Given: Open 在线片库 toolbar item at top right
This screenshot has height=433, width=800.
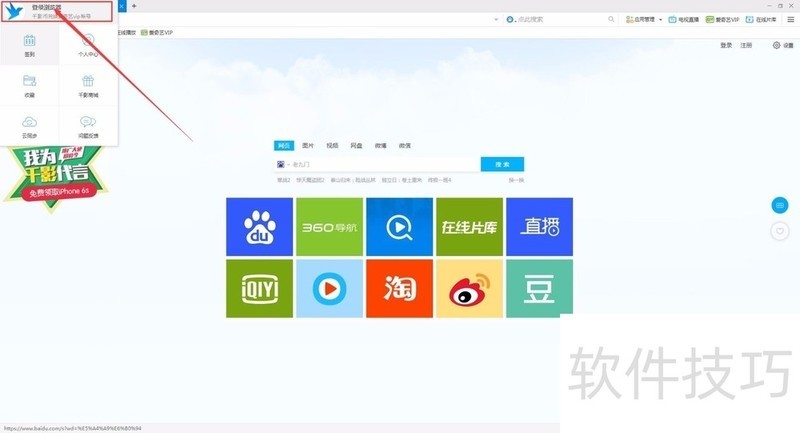Looking at the screenshot, I should point(761,19).
